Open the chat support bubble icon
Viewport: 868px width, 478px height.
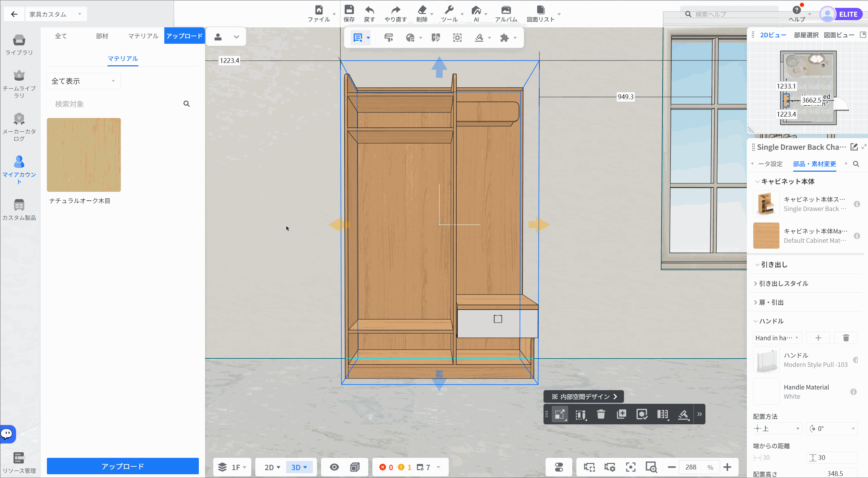pyautogui.click(x=7, y=434)
